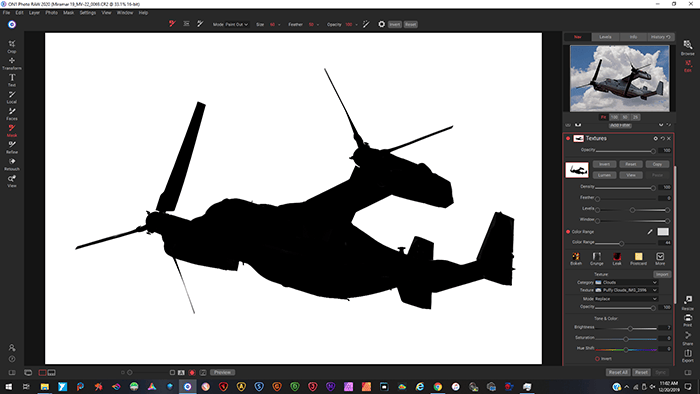
Task: Click Invert button in Textures mask options
Action: coord(604,164)
